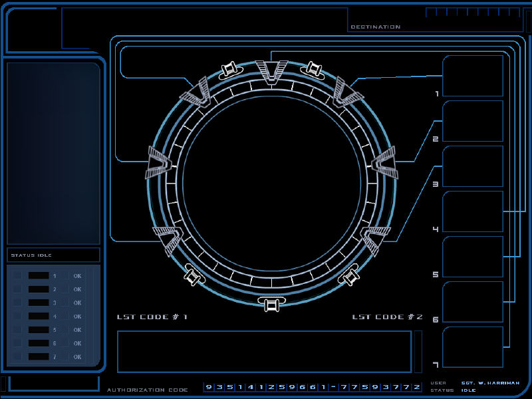Check the indicator square for status row 3
Image resolution: width=532 pixels, height=399 pixels.
tap(17, 303)
